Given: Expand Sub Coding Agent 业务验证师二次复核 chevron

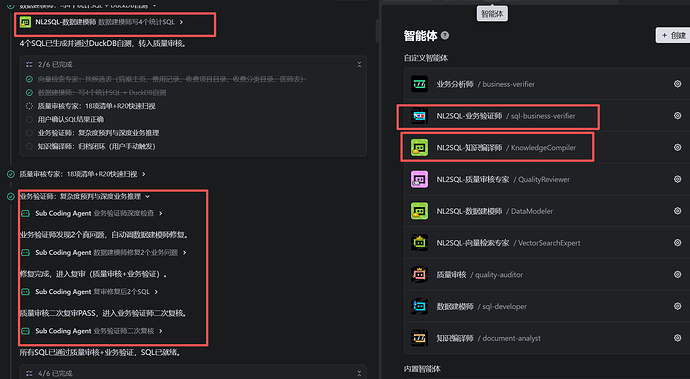Looking at the screenshot, I should 161,331.
